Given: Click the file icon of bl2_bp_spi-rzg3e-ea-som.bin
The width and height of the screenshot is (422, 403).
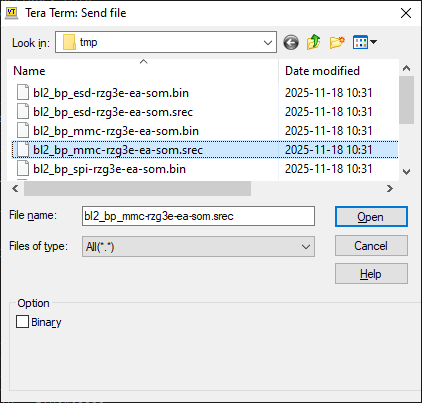Looking at the screenshot, I should pos(23,168).
